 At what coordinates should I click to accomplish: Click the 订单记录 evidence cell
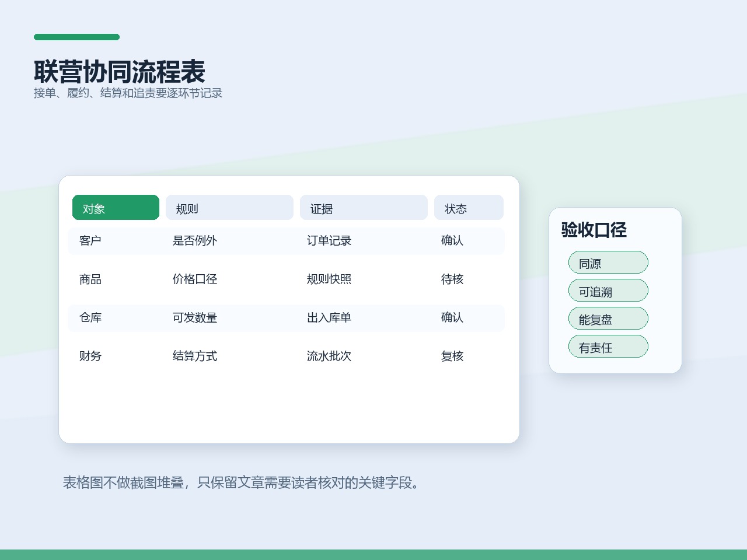[329, 241]
